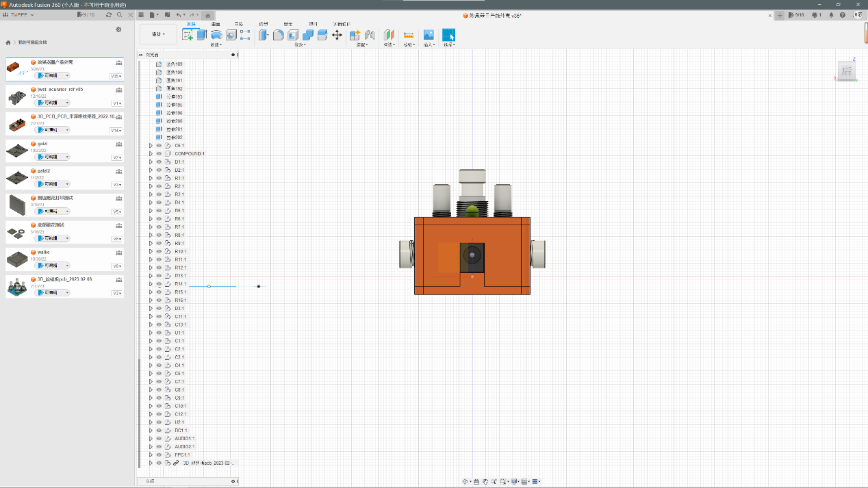Image resolution: width=868 pixels, height=488 pixels.
Task: Click the refresh icon in data panel
Action: point(109,14)
